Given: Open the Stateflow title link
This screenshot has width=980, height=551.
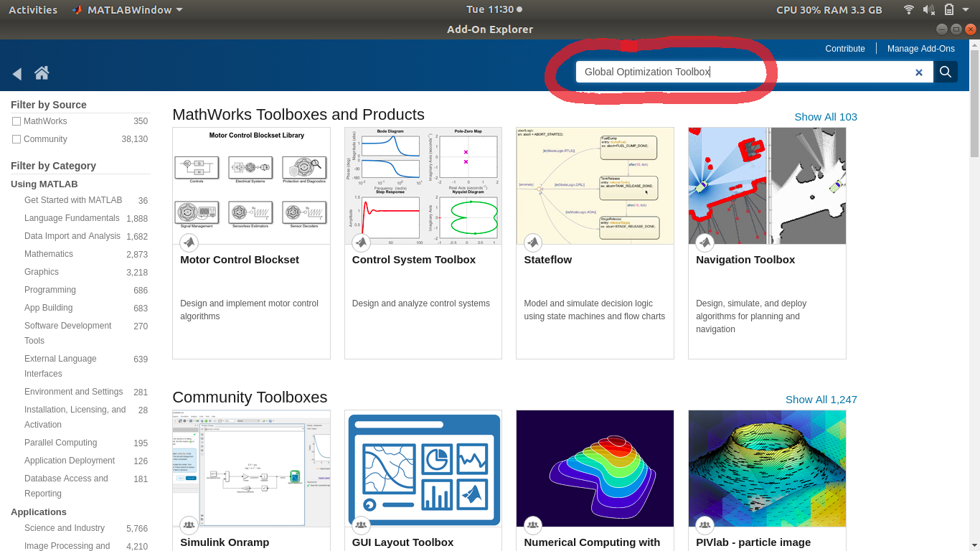Looking at the screenshot, I should coord(548,260).
